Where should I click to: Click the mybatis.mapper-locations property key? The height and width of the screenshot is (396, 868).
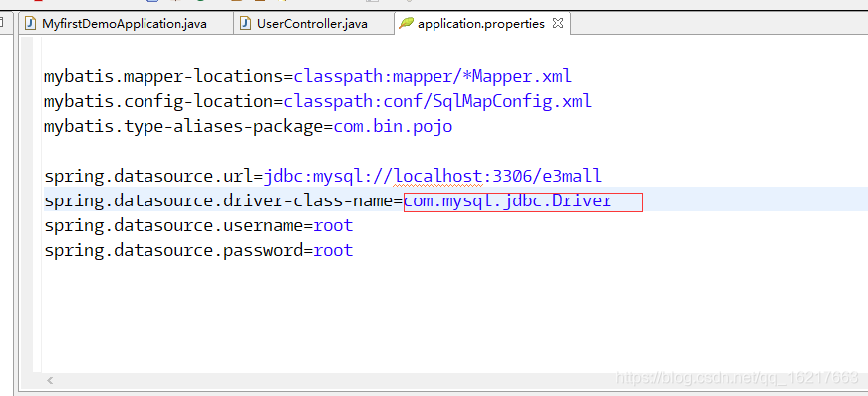click(163, 76)
